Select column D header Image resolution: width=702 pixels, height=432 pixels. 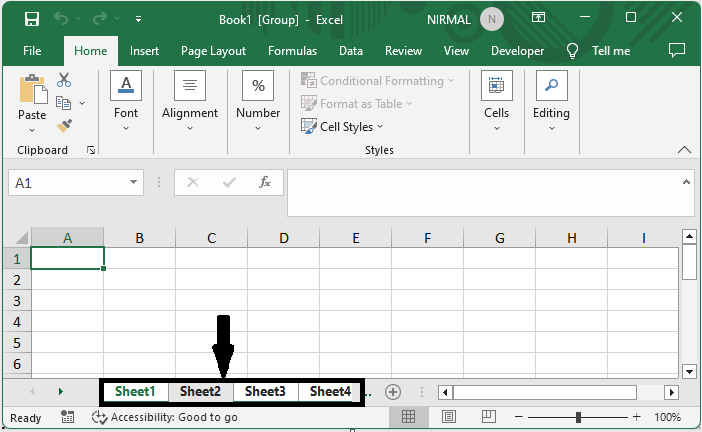[283, 237]
